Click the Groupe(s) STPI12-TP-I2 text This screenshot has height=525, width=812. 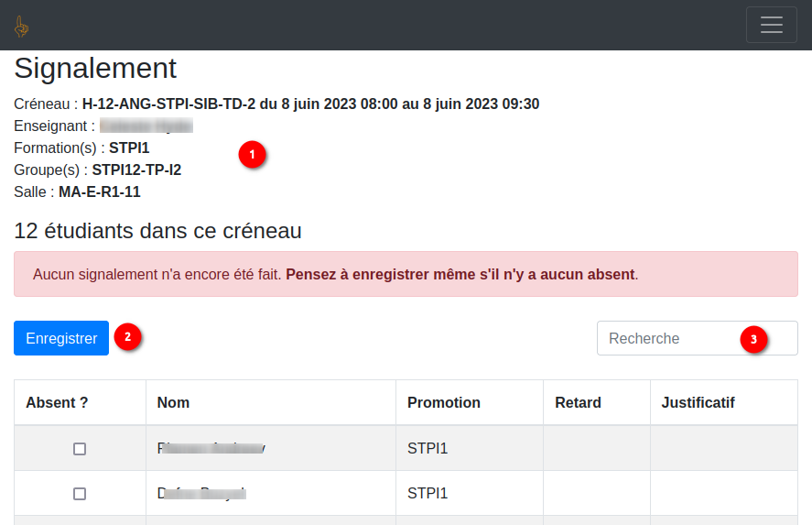coord(97,170)
